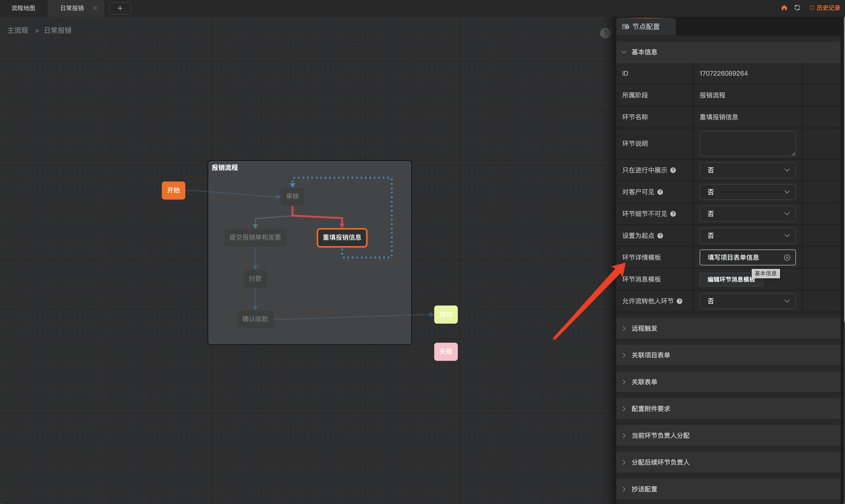
Task: Open the 节点配置 panel tab
Action: (x=646, y=27)
